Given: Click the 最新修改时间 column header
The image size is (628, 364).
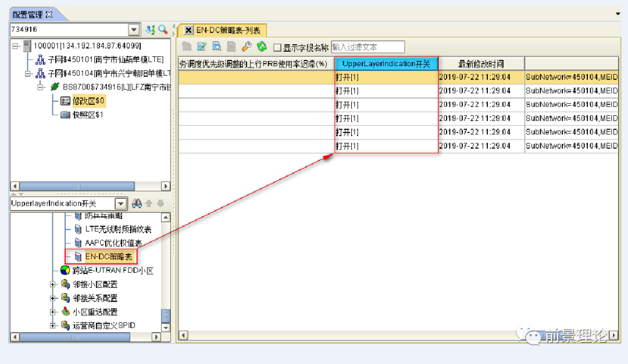Looking at the screenshot, I should click(x=481, y=64).
